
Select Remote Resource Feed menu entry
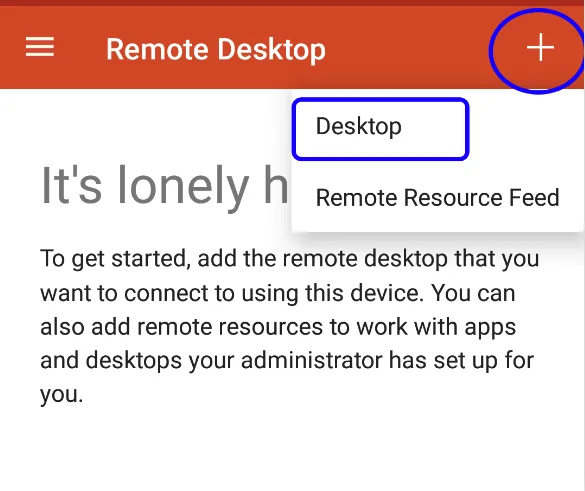click(437, 197)
